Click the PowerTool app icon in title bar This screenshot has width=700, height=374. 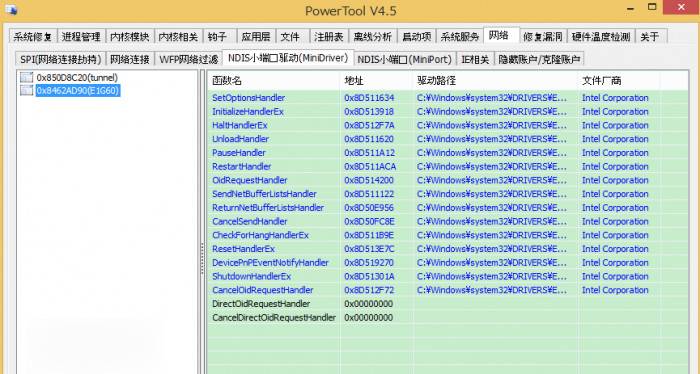(x=11, y=10)
